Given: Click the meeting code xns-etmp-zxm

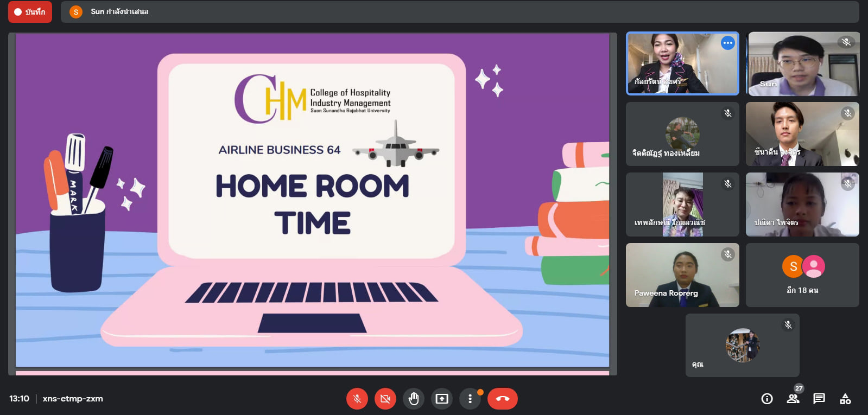Looking at the screenshot, I should (73, 399).
